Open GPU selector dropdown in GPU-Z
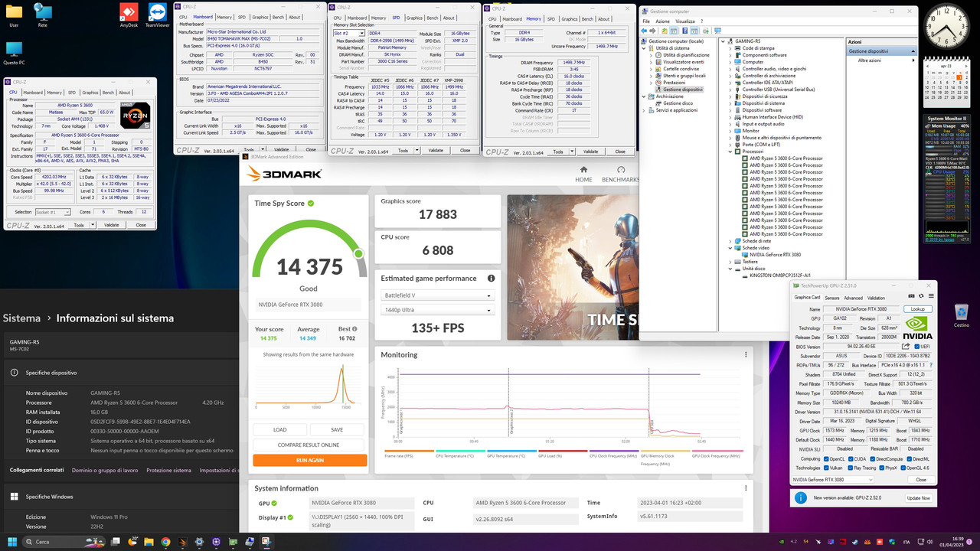 point(833,480)
